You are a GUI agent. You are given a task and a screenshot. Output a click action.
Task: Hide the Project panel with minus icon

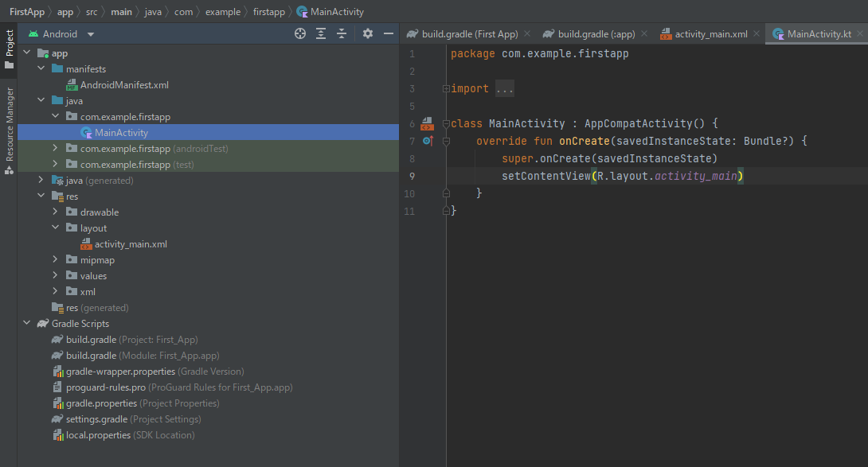click(389, 33)
